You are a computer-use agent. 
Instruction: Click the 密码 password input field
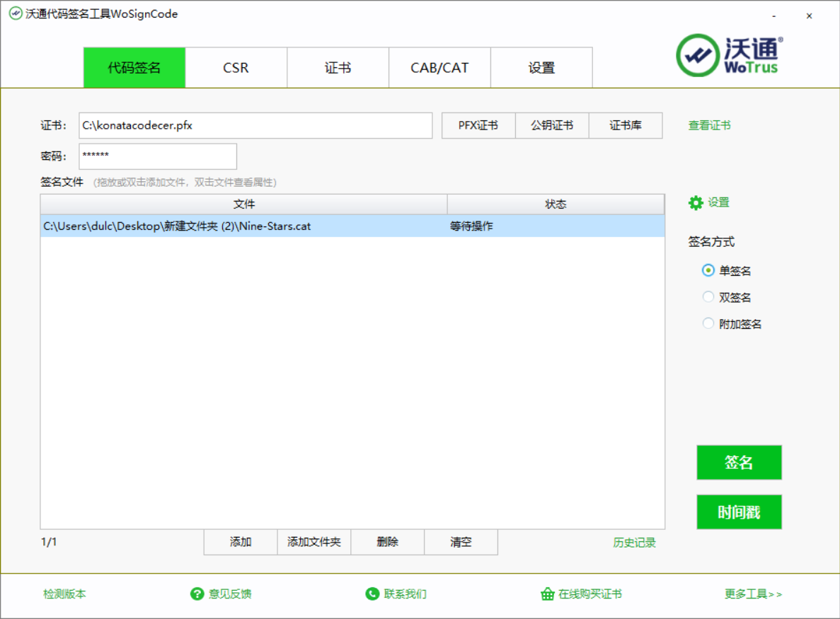[158, 156]
